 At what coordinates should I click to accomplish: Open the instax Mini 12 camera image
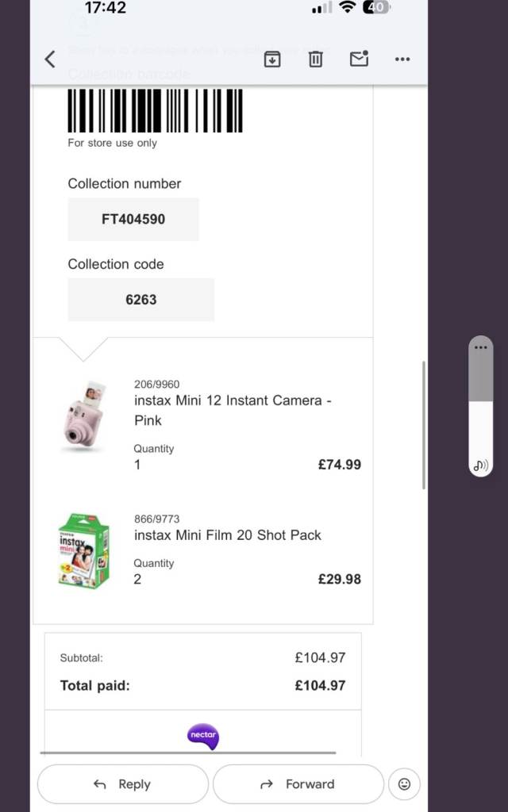tap(84, 416)
